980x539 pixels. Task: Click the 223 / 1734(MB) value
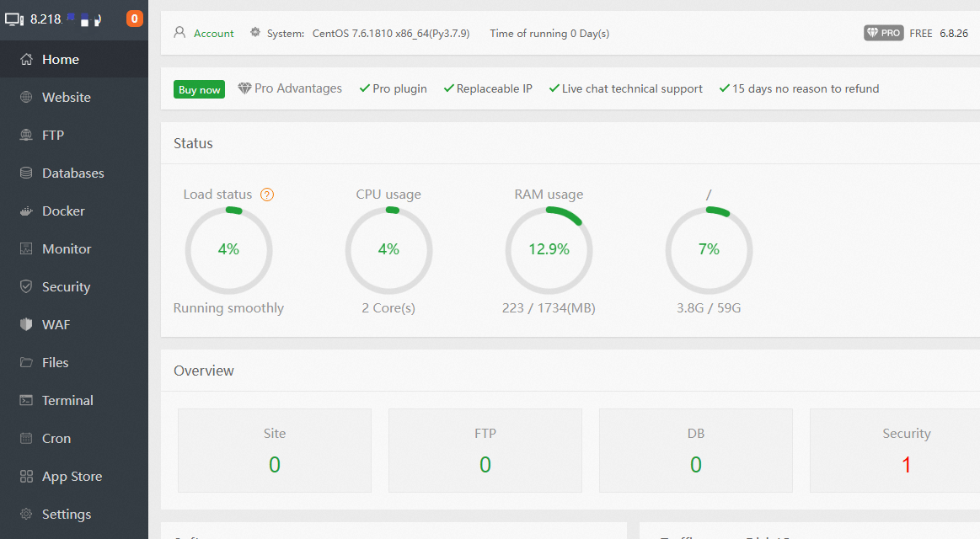(x=549, y=308)
